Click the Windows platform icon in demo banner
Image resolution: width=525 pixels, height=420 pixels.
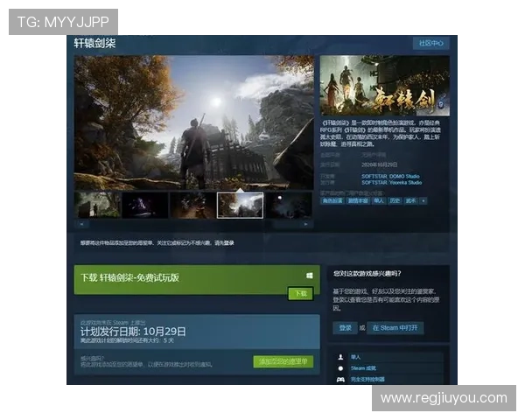click(x=309, y=276)
